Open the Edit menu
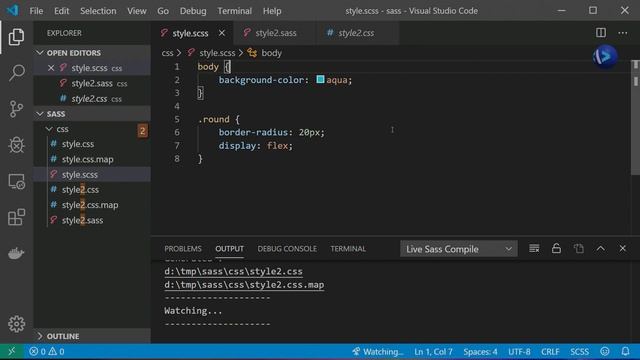Image resolution: width=640 pixels, height=360 pixels. tap(62, 11)
